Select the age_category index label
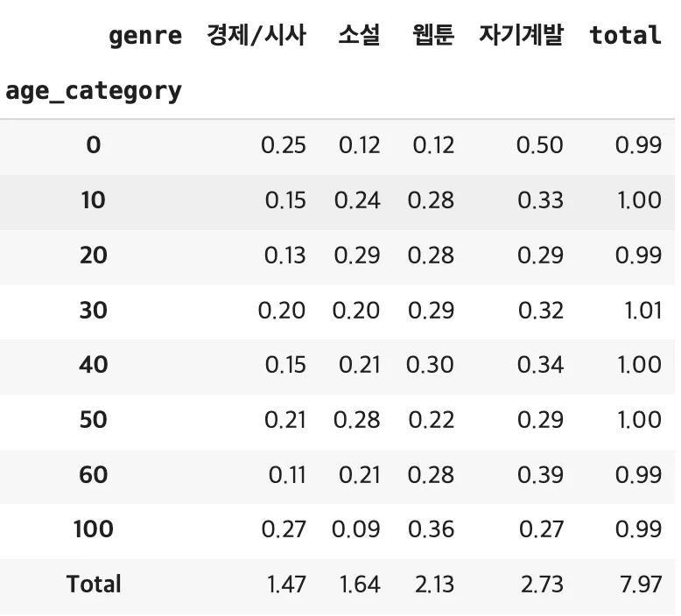 (x=94, y=91)
